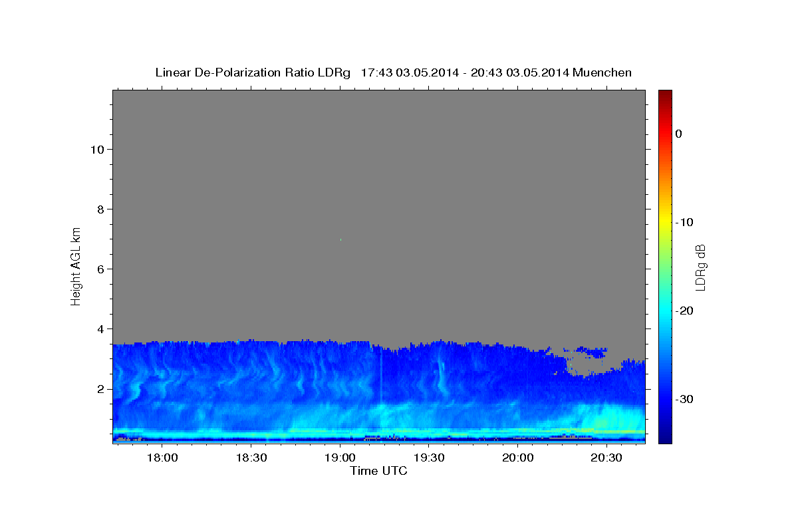Click the height tick label 6

[x=99, y=269]
